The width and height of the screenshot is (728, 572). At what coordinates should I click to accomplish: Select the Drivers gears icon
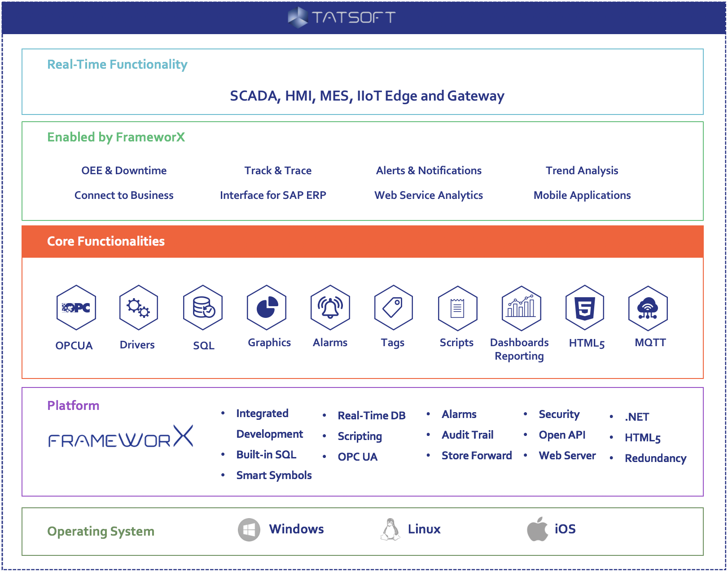point(139,308)
